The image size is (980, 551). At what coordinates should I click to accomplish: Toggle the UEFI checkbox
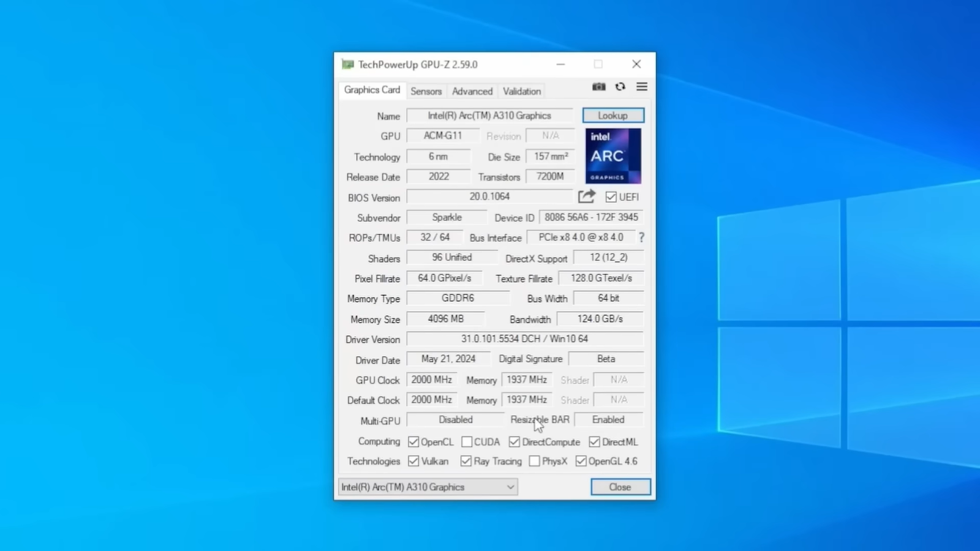tap(611, 197)
